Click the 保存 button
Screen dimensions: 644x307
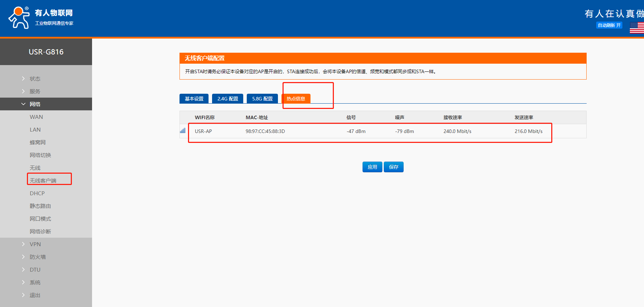pyautogui.click(x=394, y=167)
